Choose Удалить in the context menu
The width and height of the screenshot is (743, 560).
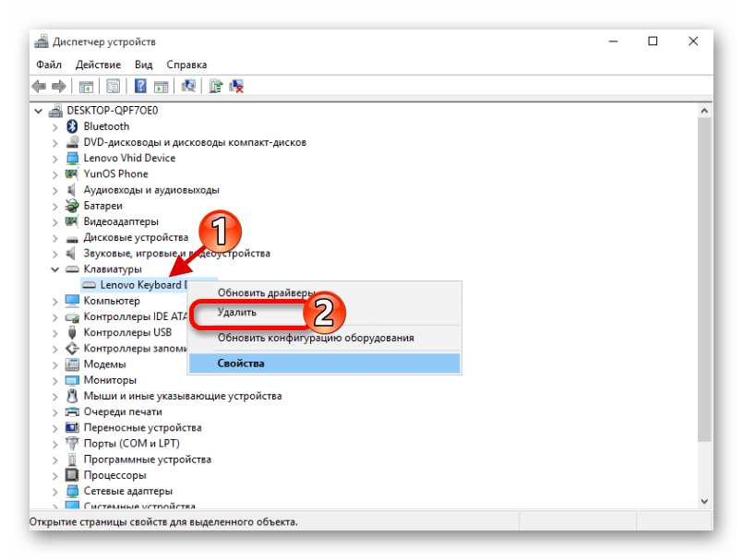(238, 313)
